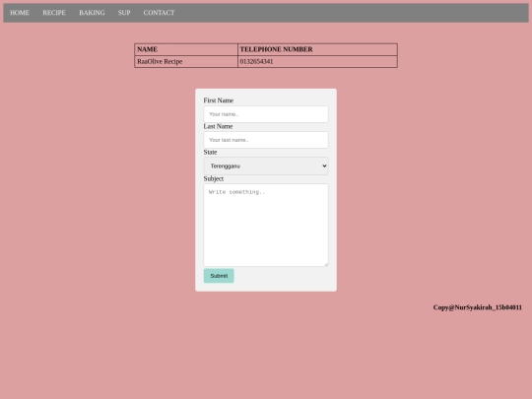Click the RaaOlive Recipe table cell

tap(186, 61)
